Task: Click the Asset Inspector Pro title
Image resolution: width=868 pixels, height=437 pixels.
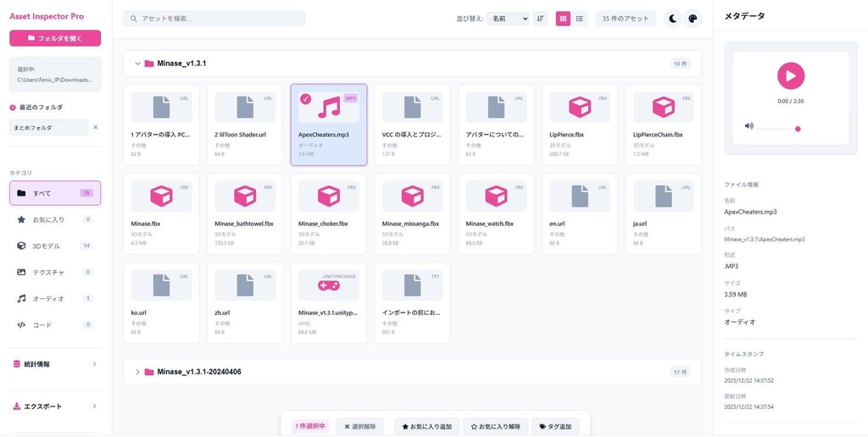Action: 47,17
